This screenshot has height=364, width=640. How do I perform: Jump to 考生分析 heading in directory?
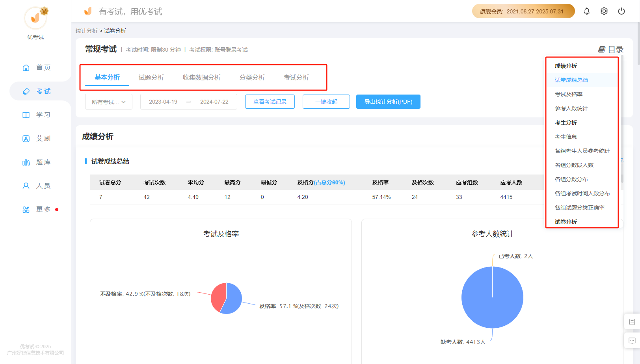pyautogui.click(x=566, y=123)
